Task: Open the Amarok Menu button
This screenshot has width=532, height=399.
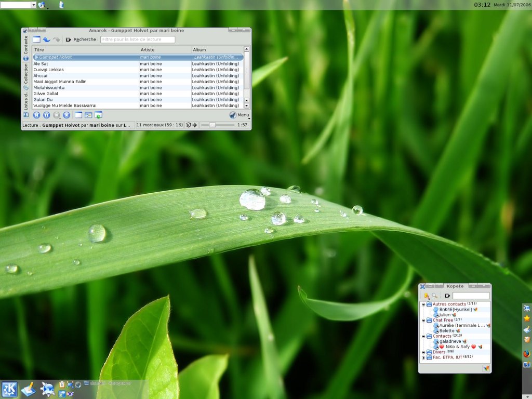Action: pos(240,115)
